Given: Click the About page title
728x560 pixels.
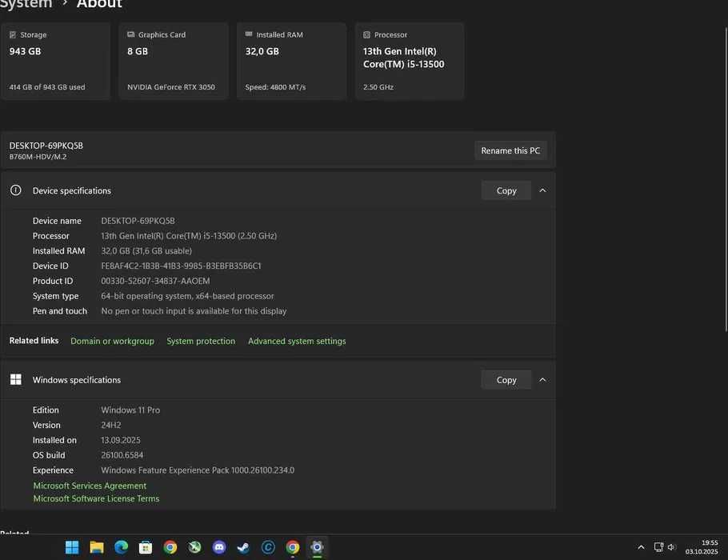Looking at the screenshot, I should coord(99,4).
